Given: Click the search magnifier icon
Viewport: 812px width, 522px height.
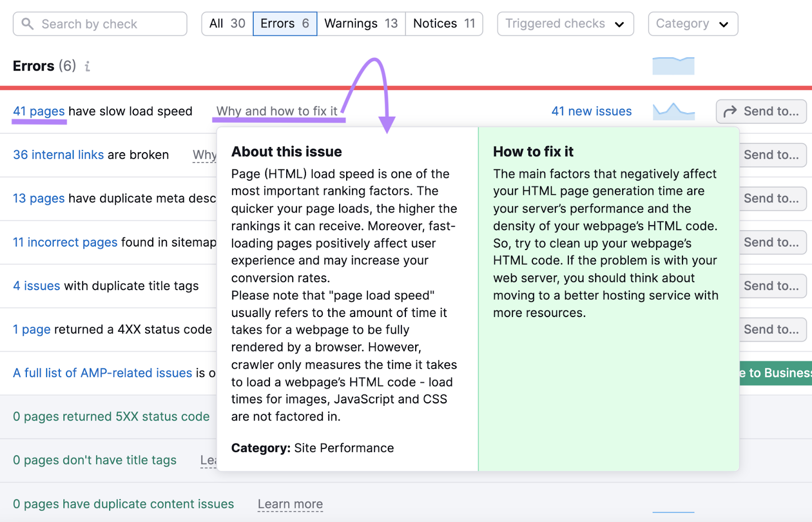Looking at the screenshot, I should pos(28,23).
